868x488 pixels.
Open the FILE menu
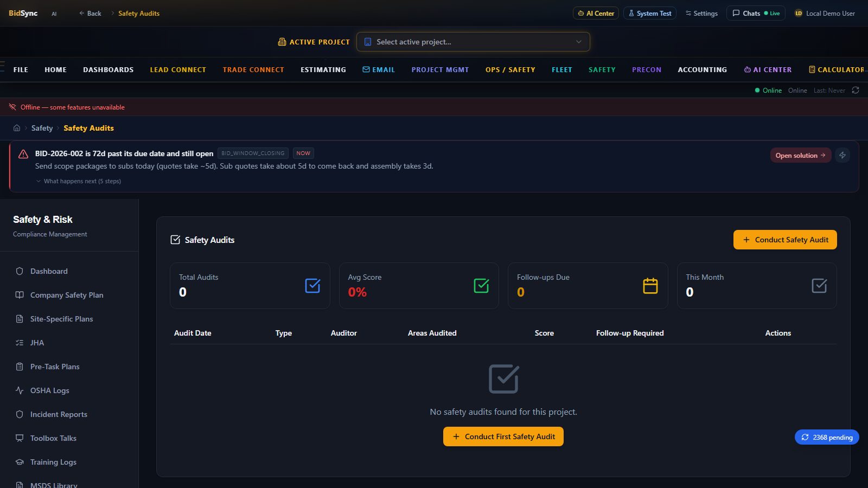tap(21, 69)
